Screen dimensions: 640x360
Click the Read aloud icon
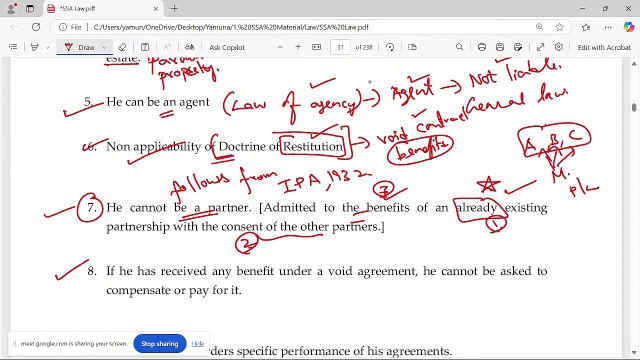[167, 47]
